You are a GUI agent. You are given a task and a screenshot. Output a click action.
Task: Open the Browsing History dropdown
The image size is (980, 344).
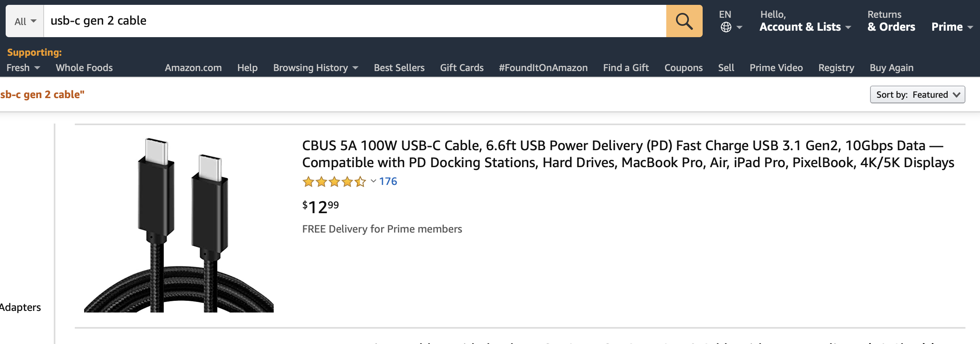click(315, 67)
